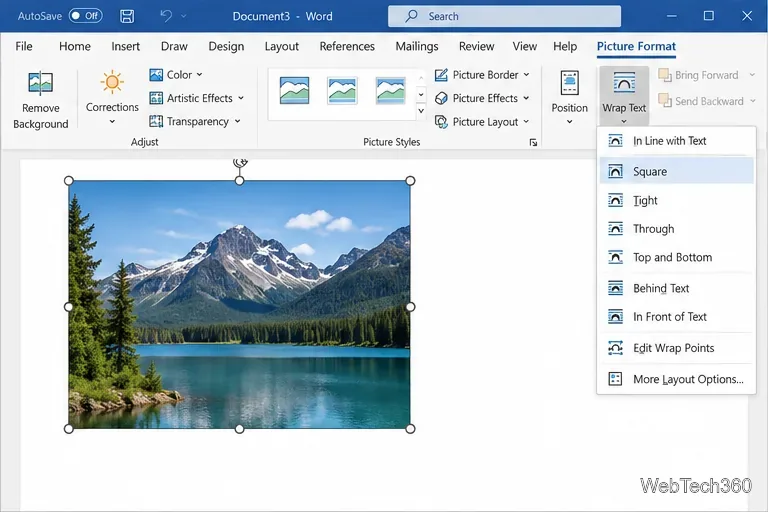
Task: Click the Send Backward icon
Action: tap(665, 100)
